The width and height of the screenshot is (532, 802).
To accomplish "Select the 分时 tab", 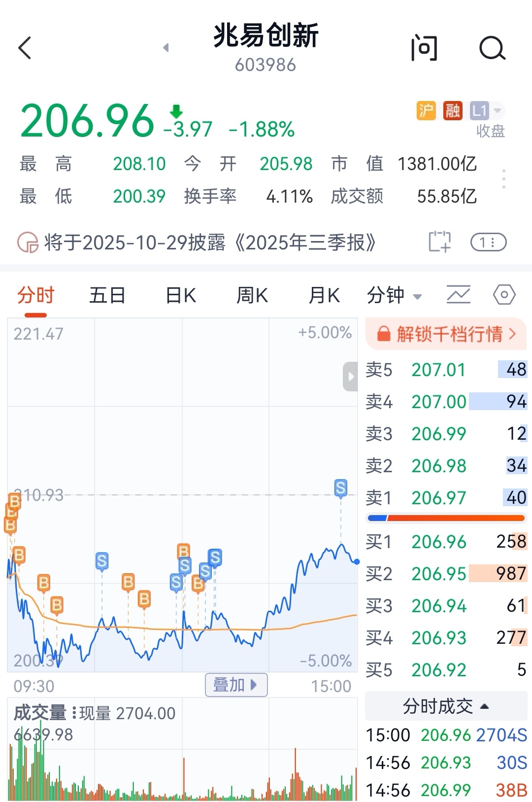I will tap(35, 296).
